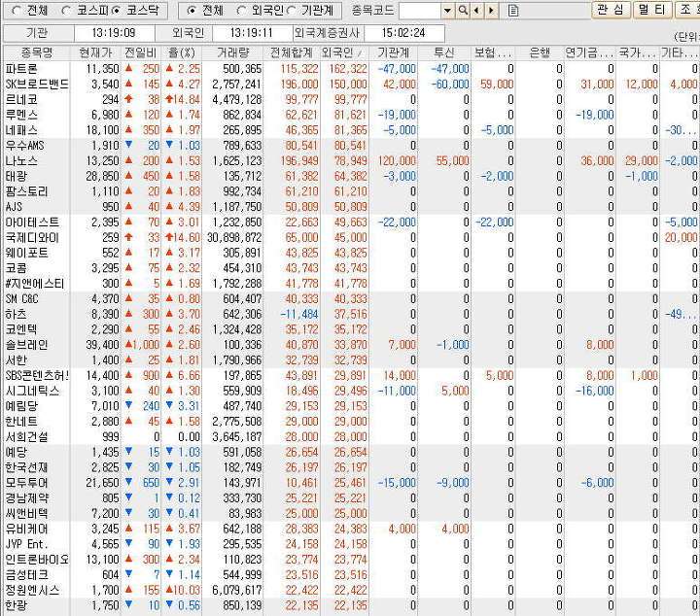
Task: Click the partially visible 조 button
Action: coord(687,10)
